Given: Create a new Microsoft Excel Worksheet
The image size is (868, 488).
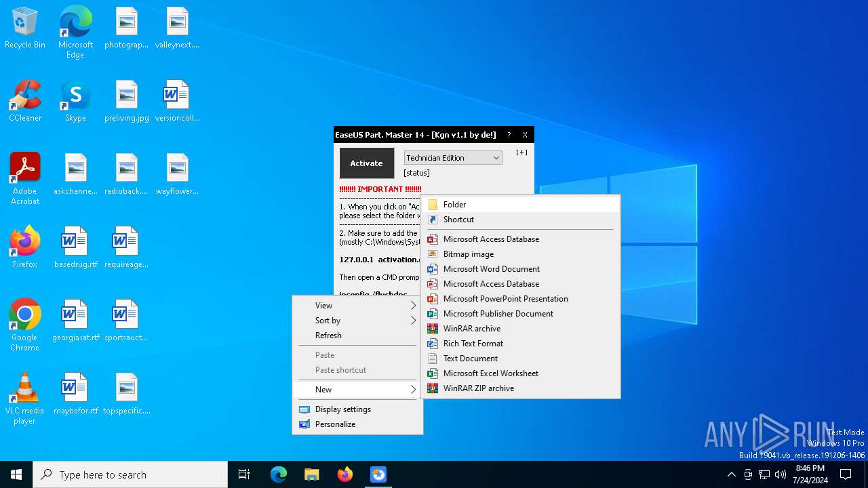Looking at the screenshot, I should [520, 373].
